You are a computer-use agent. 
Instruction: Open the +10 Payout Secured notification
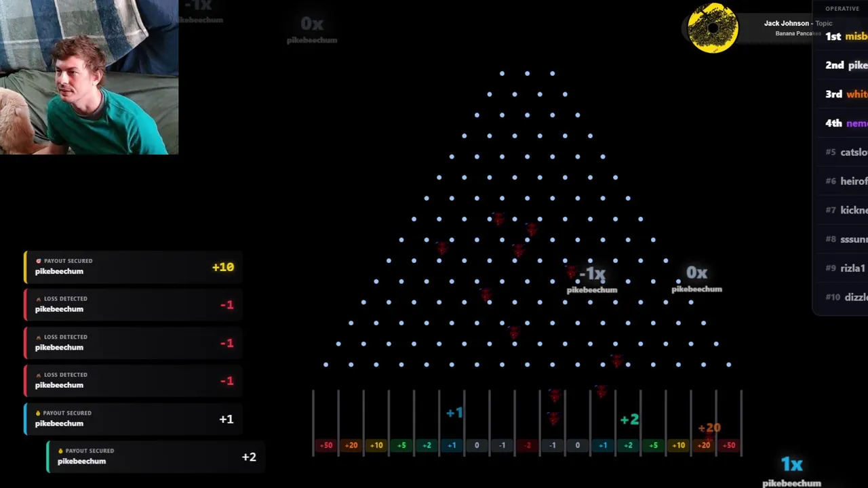pos(133,266)
